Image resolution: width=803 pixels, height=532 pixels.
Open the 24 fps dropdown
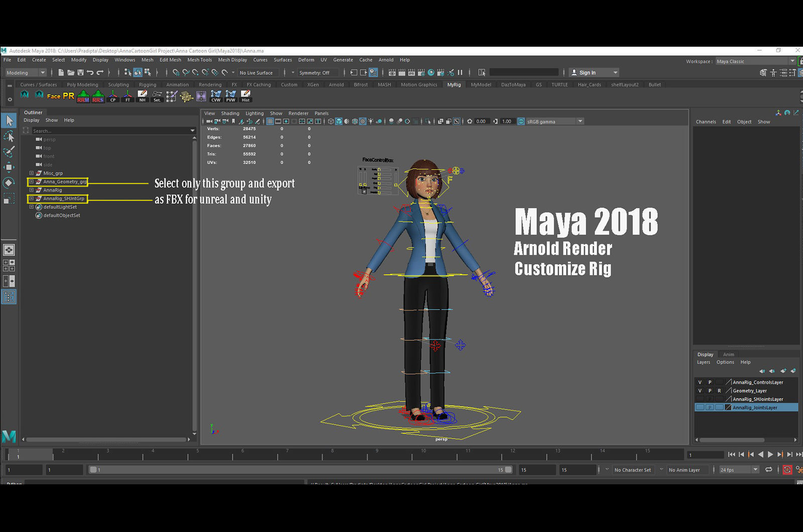pyautogui.click(x=739, y=470)
